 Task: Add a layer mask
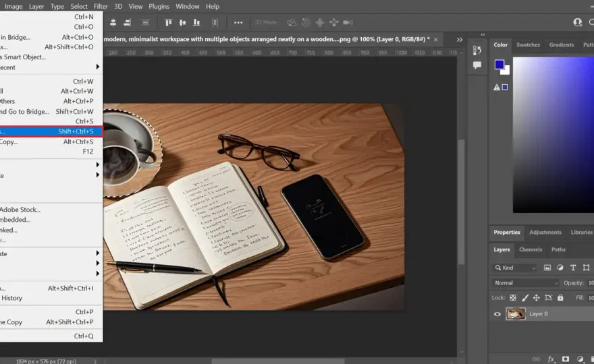coord(566,359)
